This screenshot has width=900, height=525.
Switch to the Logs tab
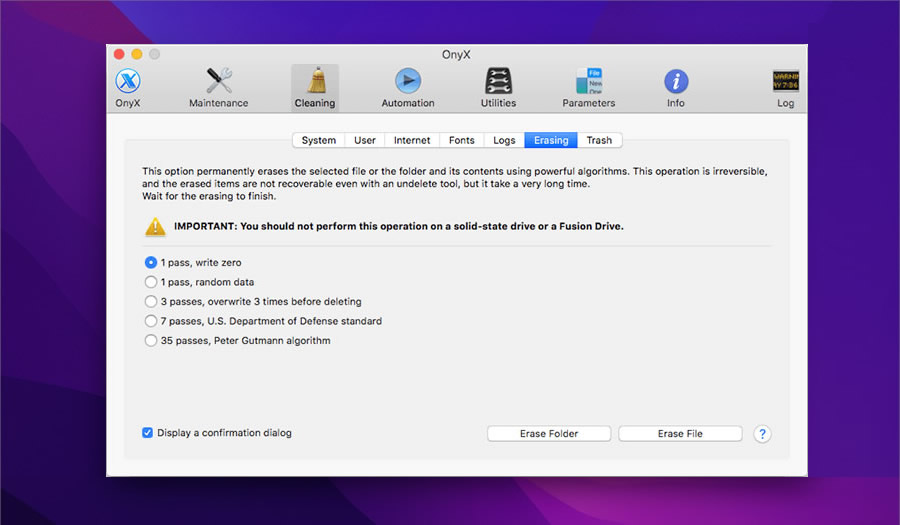coord(504,140)
